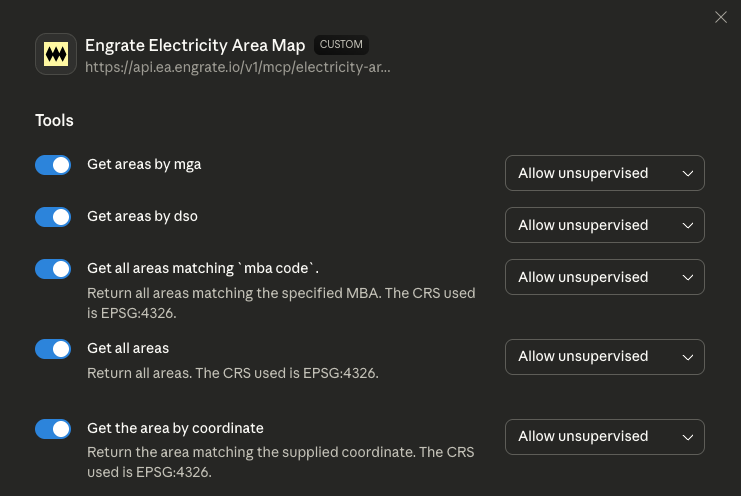Image resolution: width=741 pixels, height=496 pixels.
Task: Click the Get the area by coordinate label
Action: 175,428
